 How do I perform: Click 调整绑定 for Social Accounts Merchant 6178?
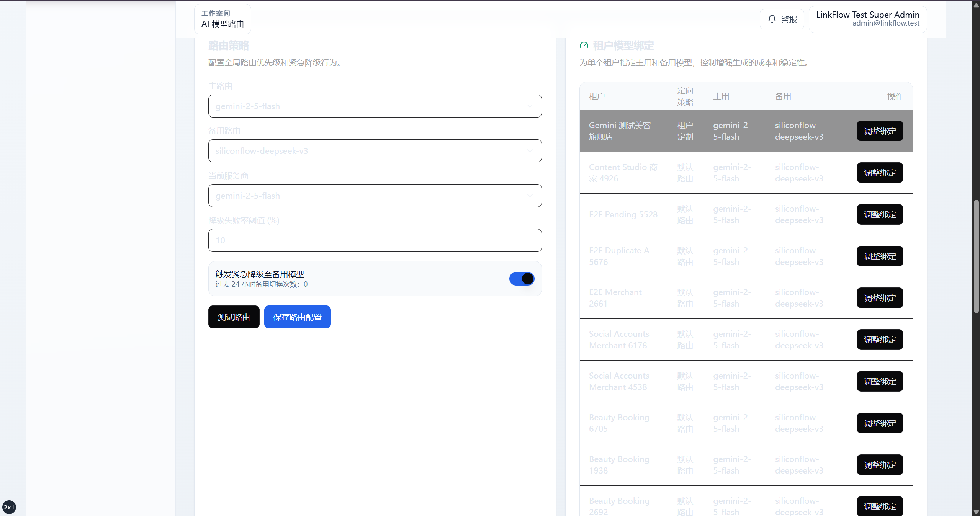pos(880,340)
